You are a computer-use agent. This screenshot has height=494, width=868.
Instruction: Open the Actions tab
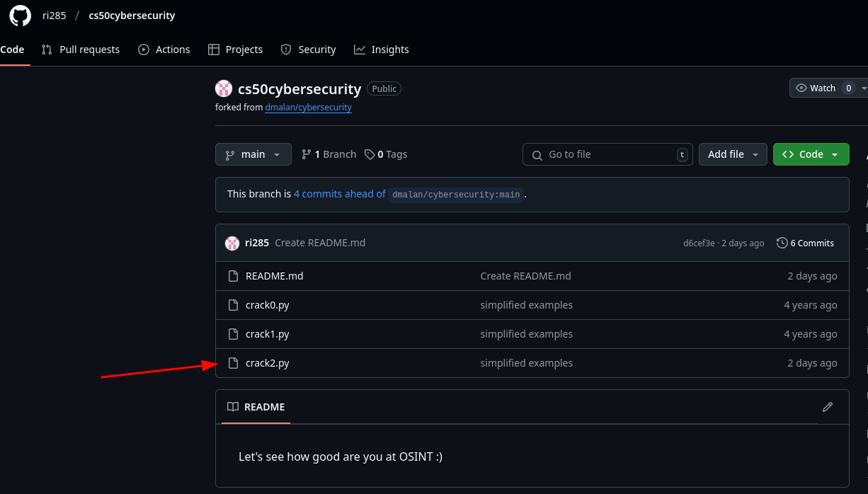click(x=164, y=50)
